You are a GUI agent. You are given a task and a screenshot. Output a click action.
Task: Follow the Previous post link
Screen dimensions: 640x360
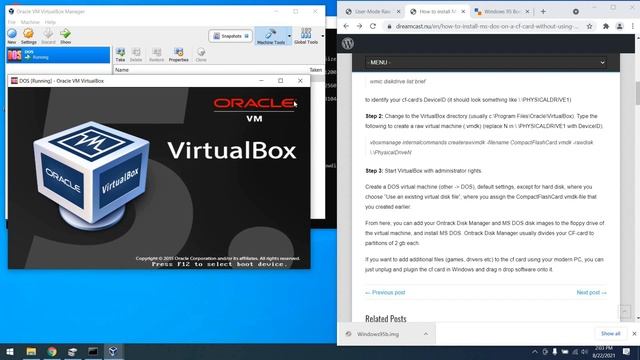coord(385,292)
